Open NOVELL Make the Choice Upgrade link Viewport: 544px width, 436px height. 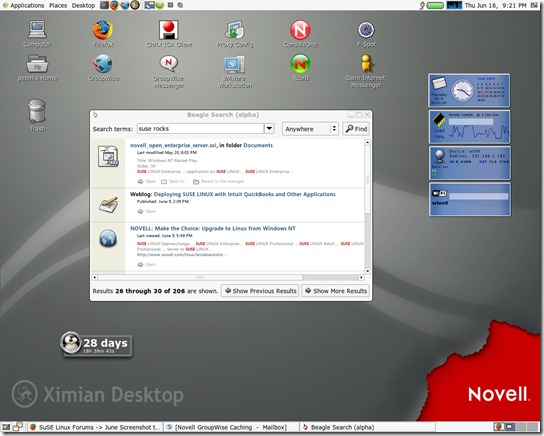213,228
